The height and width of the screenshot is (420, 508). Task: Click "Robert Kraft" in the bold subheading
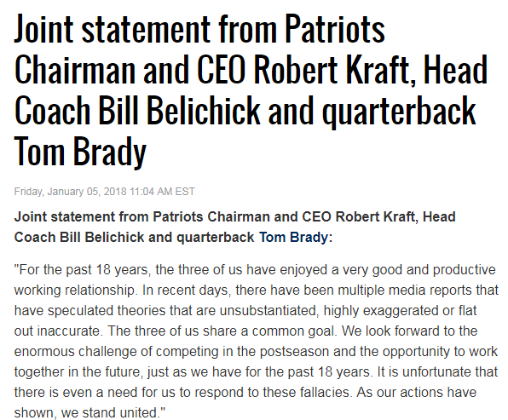tap(375, 216)
